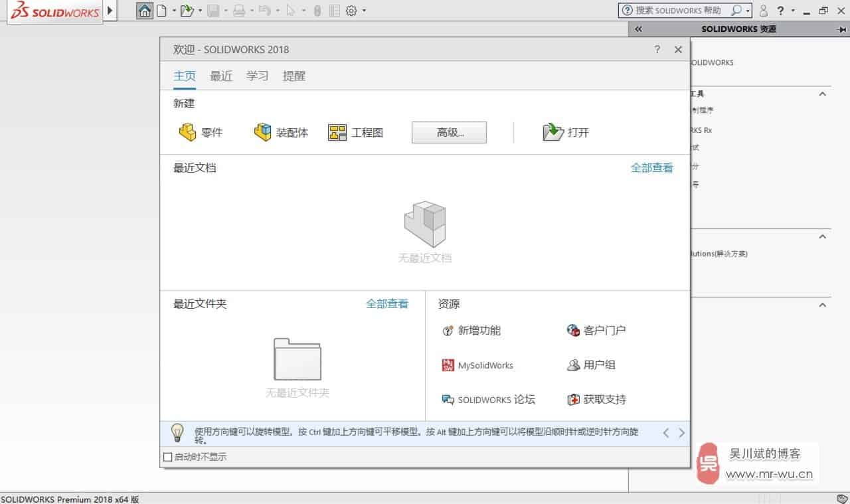Click the Save toolbar icon
Viewport: 850px width, 504px height.
[x=213, y=11]
